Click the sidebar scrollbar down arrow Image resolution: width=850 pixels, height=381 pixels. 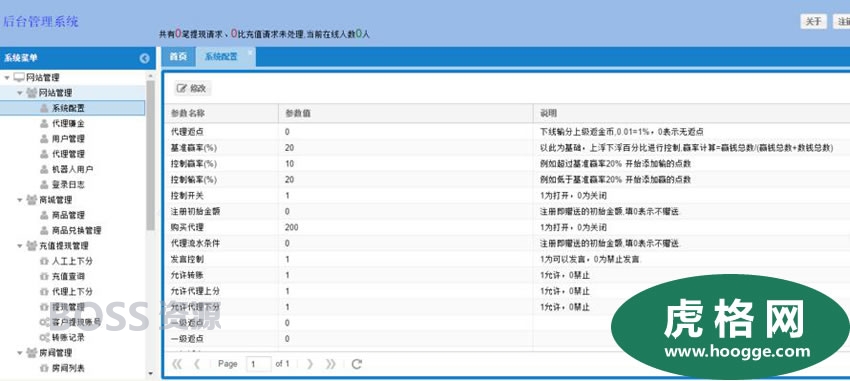[150, 373]
